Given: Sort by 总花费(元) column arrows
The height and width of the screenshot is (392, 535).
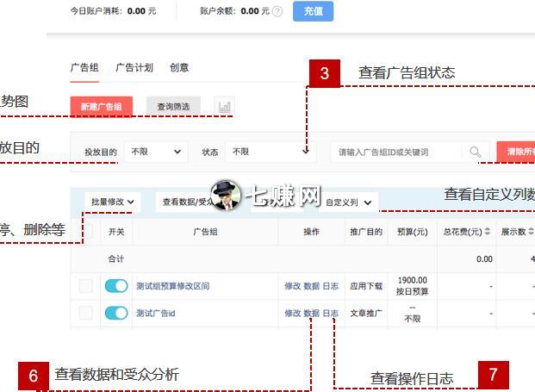Looking at the screenshot, I should pyautogui.click(x=488, y=231).
